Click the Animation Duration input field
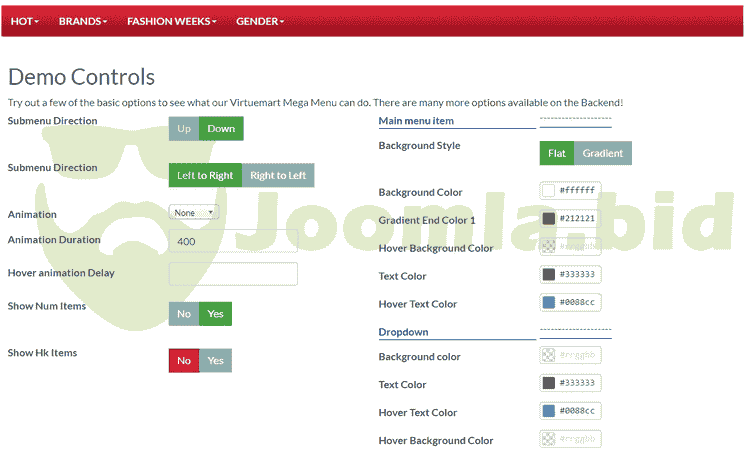 point(233,241)
